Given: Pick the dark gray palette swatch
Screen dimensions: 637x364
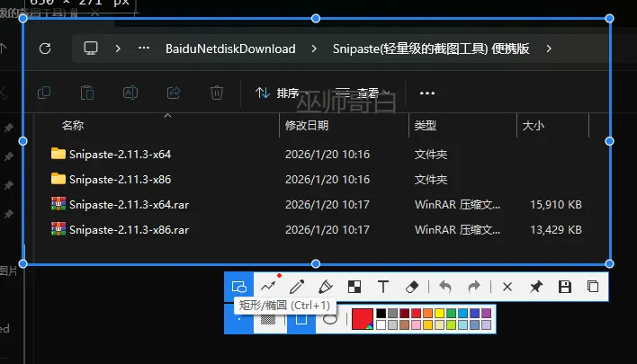Looking at the screenshot, I should click(392, 314).
